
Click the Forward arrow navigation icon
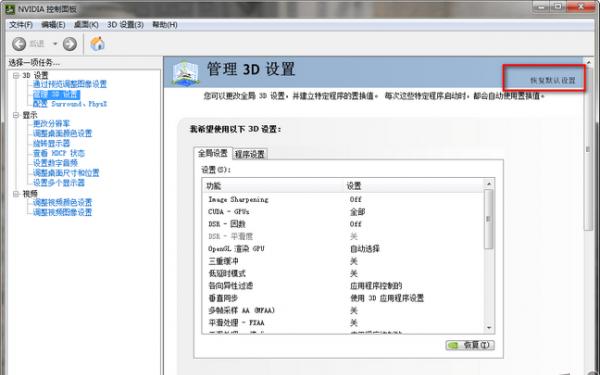[70, 44]
